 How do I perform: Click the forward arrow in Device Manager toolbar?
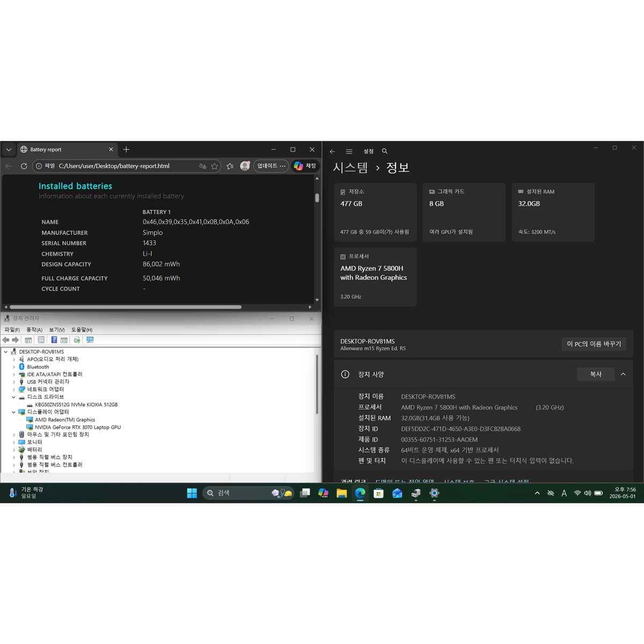pyautogui.click(x=15, y=340)
